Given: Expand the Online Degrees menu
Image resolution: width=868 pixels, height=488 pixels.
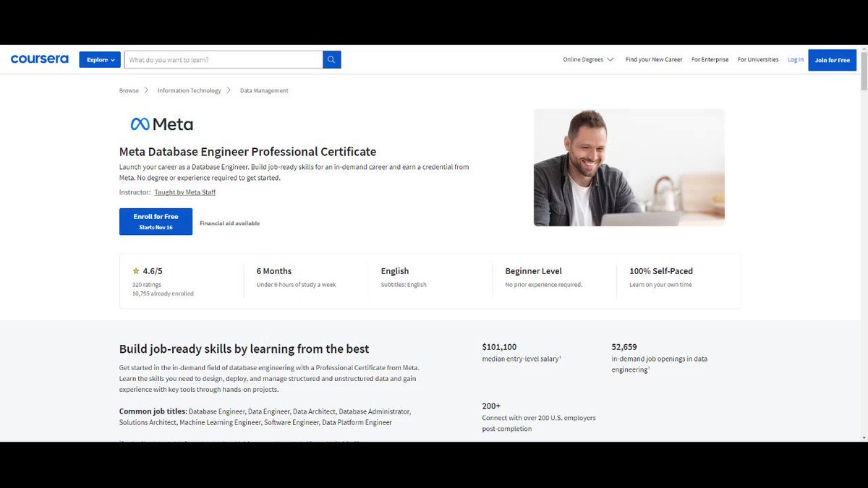Looking at the screenshot, I should [589, 59].
